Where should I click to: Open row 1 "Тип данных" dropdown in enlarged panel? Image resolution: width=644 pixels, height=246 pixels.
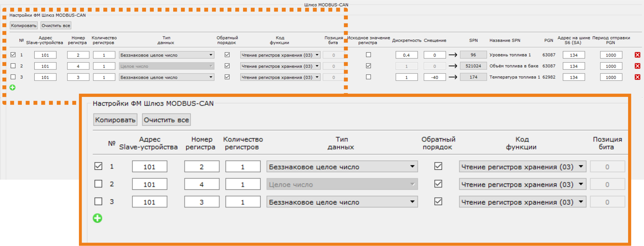coord(342,167)
